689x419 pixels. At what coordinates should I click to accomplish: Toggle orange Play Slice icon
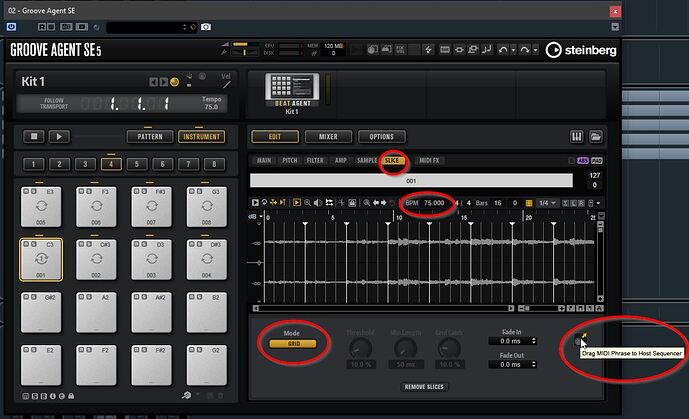297,202
